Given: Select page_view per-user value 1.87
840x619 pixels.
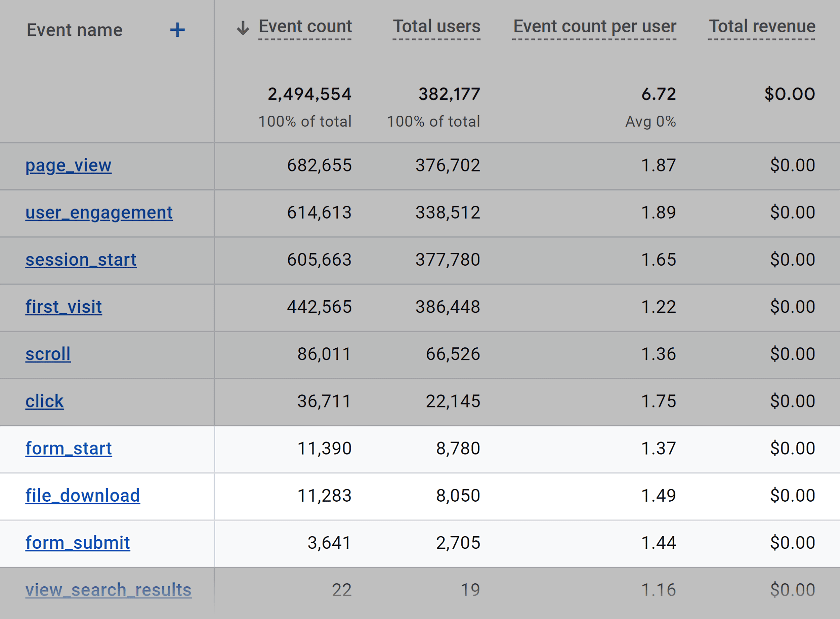Looking at the screenshot, I should pyautogui.click(x=659, y=166).
